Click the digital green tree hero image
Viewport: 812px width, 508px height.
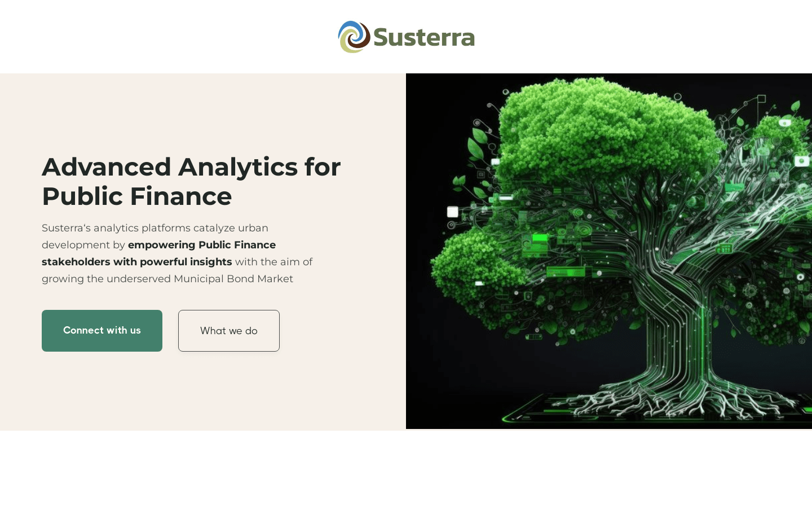609,251
